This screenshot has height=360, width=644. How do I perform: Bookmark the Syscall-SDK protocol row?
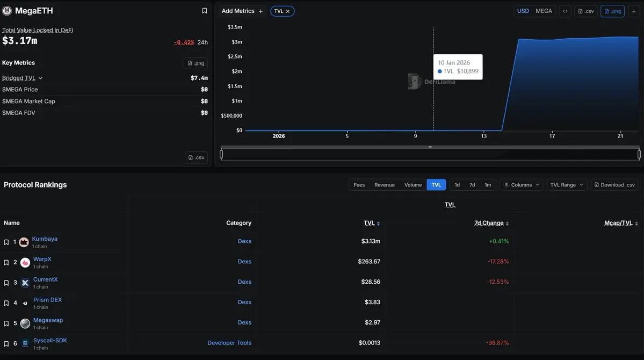pos(6,344)
